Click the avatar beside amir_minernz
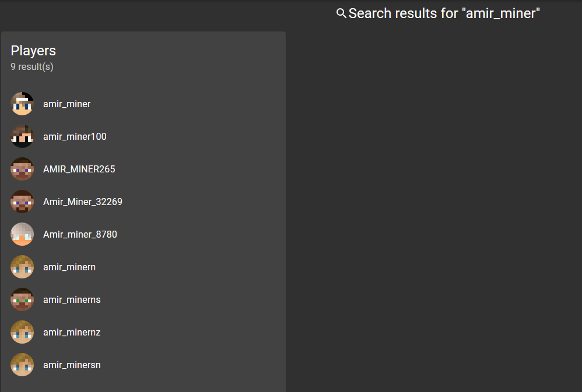582x392 pixels. pos(22,332)
